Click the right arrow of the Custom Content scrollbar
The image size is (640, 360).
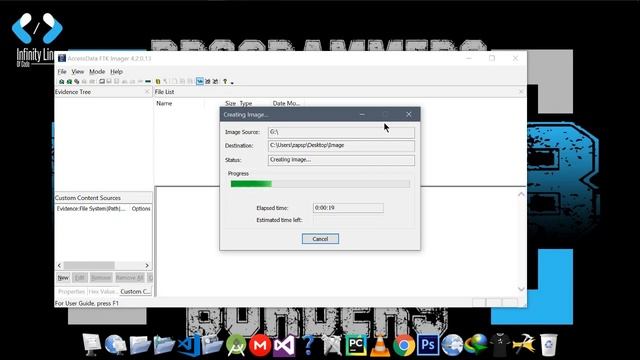147,266
